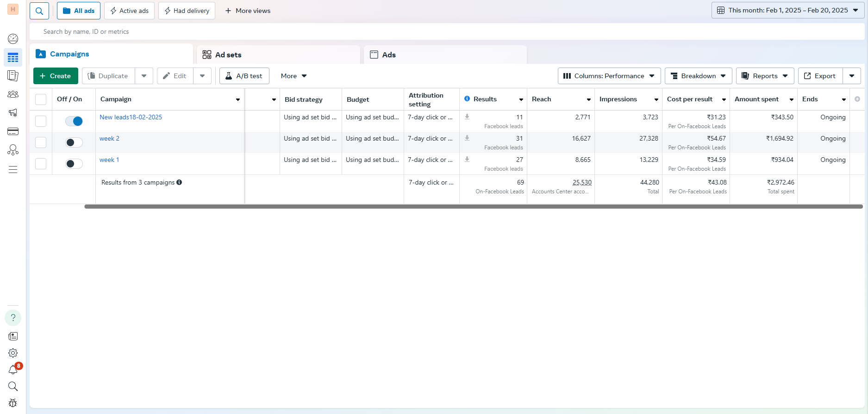Open notifications bell with 8 badge
Viewport: 868px width, 414px height.
(13, 370)
